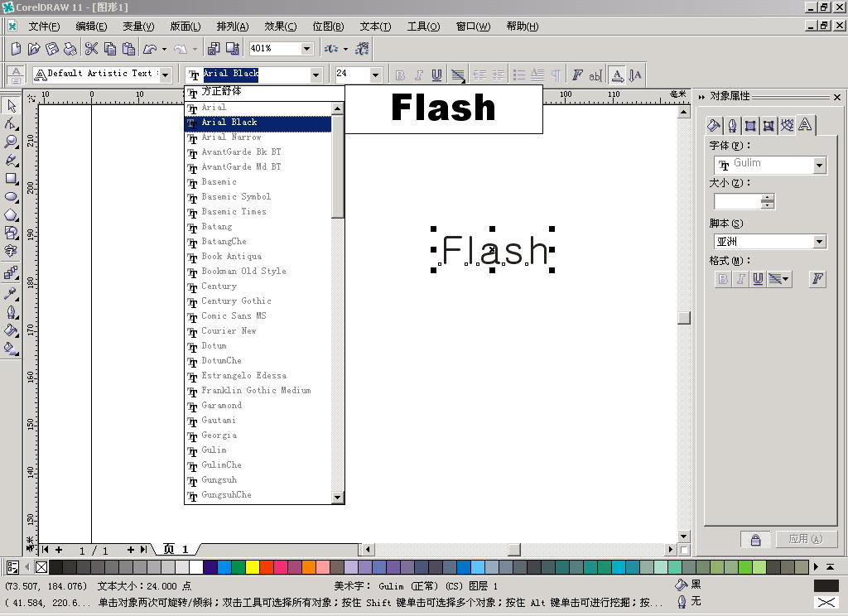Toggle Underline in the 对象属性 docker
848x616 pixels.
759,279
